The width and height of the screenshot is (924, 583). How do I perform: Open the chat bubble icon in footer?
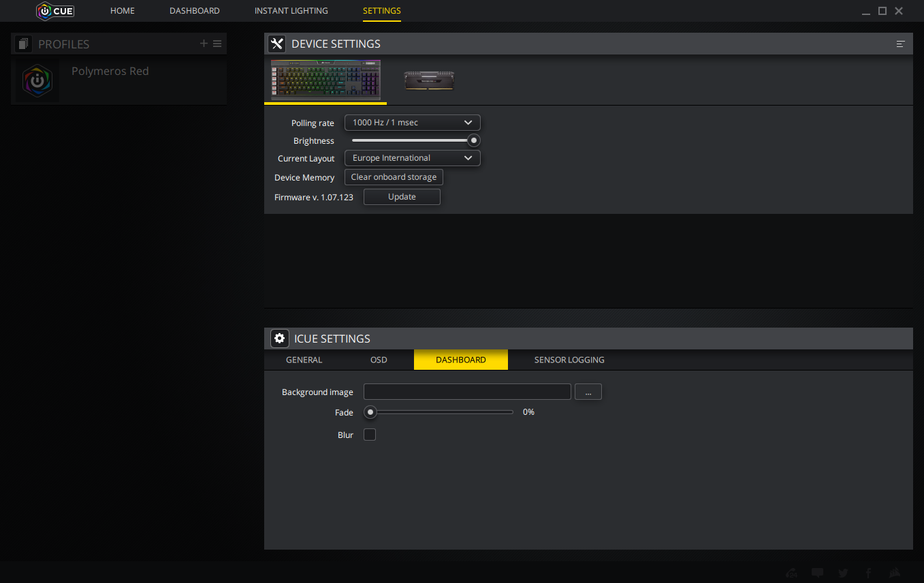pyautogui.click(x=818, y=573)
